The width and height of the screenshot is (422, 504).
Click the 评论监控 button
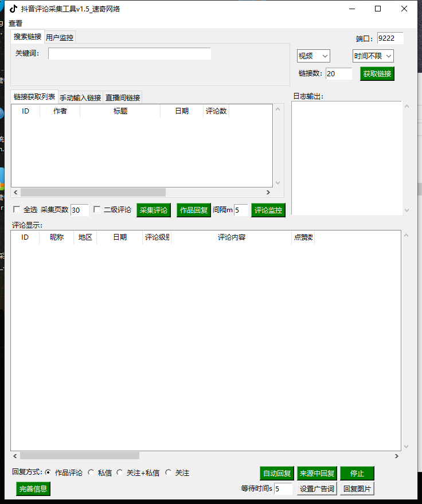click(x=268, y=210)
